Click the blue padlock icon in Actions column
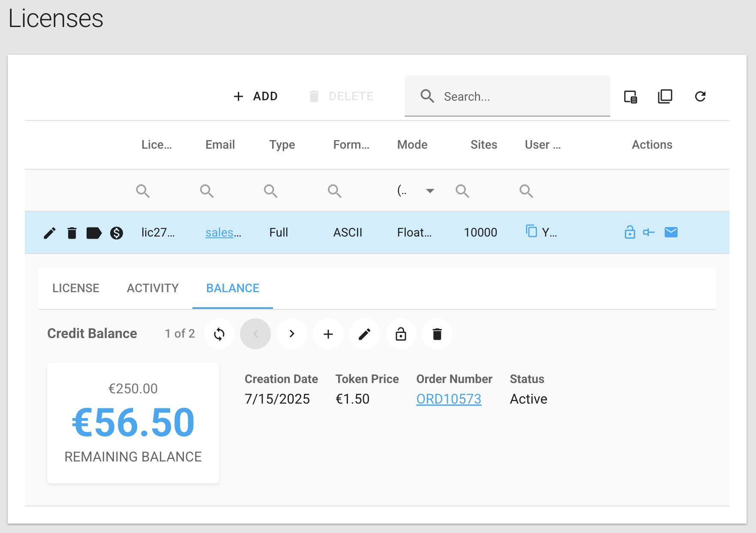 [630, 232]
